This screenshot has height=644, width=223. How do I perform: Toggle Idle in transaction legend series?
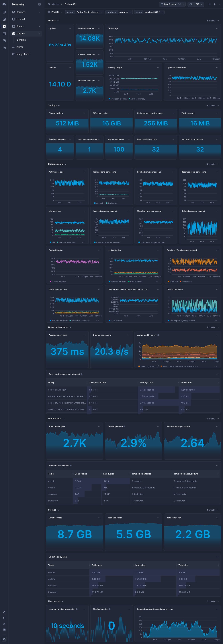66,243
